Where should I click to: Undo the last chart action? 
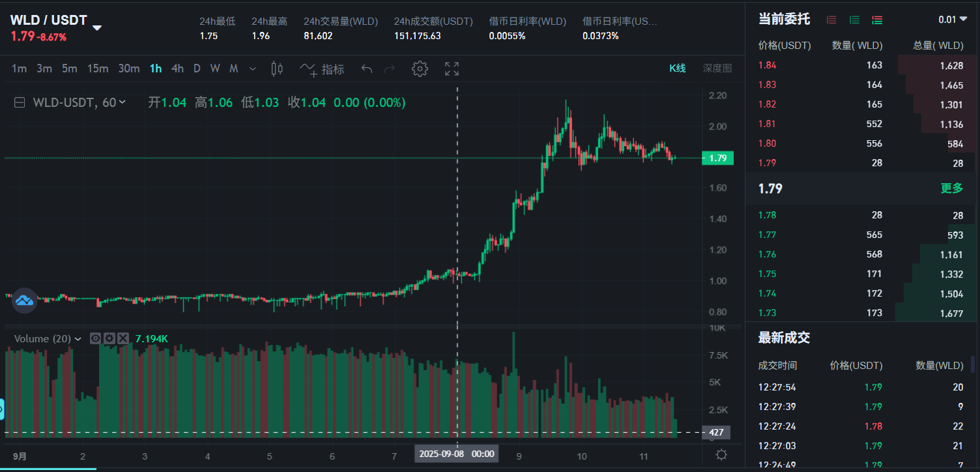pyautogui.click(x=367, y=69)
